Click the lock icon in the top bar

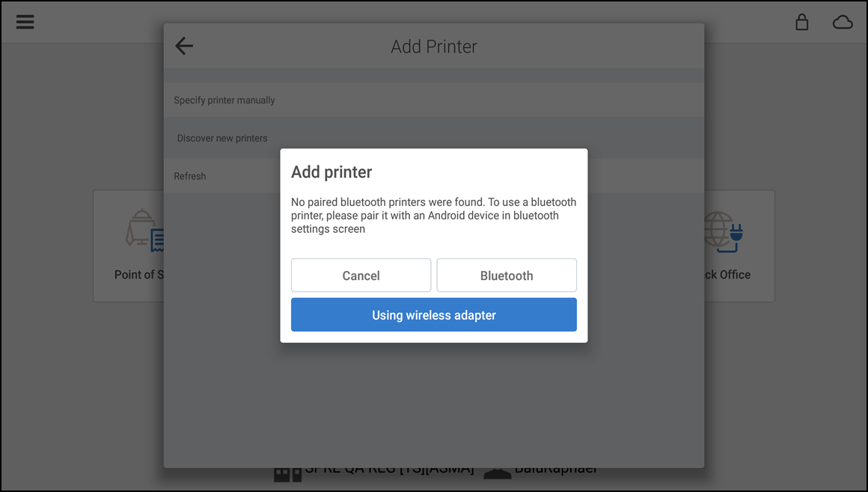801,22
